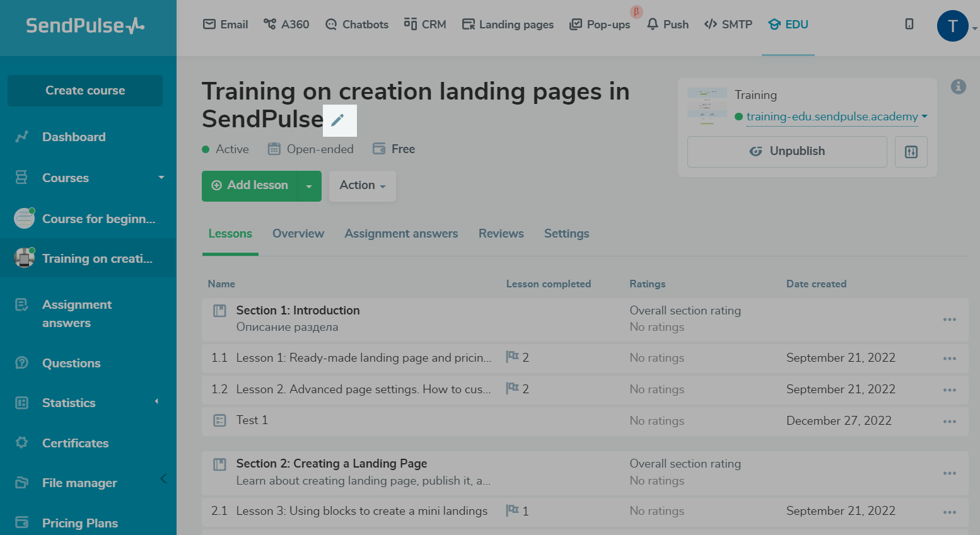Click the SendPulse logo
The height and width of the screenshot is (535, 980).
(x=85, y=26)
